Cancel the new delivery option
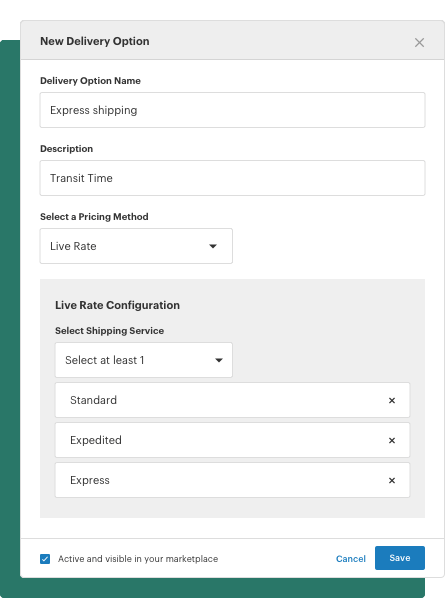 point(350,559)
